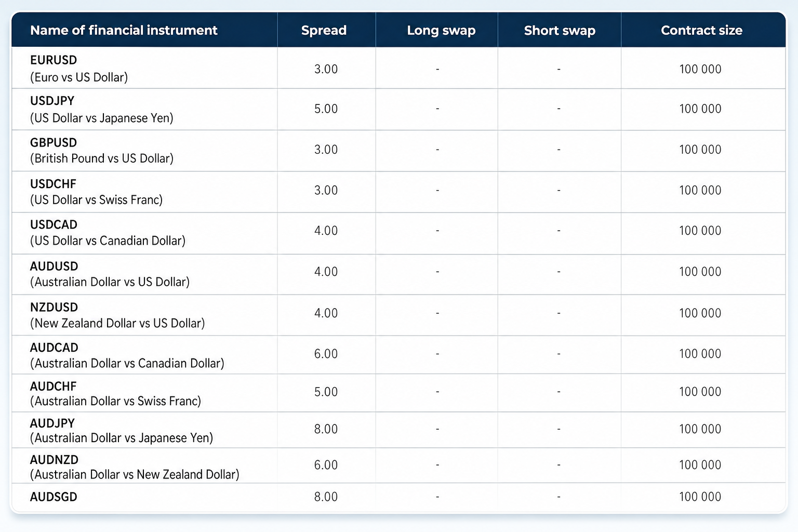798x532 pixels.
Task: Click the AUDCAD spread value 6.00
Action: 326,354
